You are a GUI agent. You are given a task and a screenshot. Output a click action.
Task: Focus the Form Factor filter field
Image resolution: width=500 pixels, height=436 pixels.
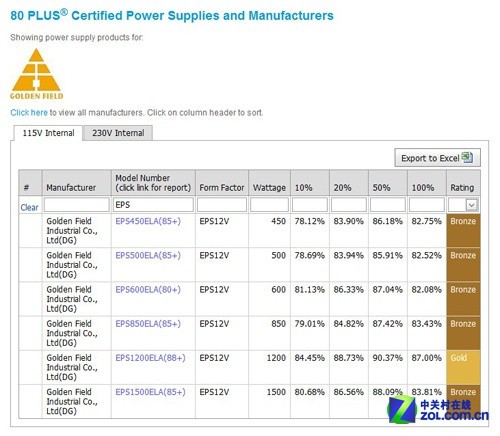pyautogui.click(x=222, y=205)
